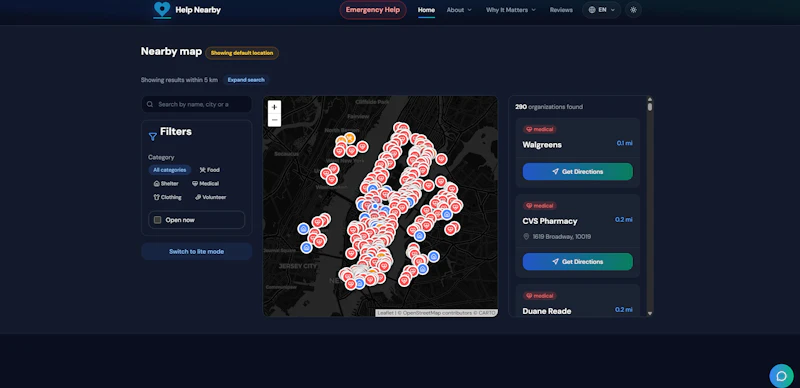Click the 0.2 mi distance on CVS Pharmacy
Screen dimensions: 800x388
[x=623, y=220]
